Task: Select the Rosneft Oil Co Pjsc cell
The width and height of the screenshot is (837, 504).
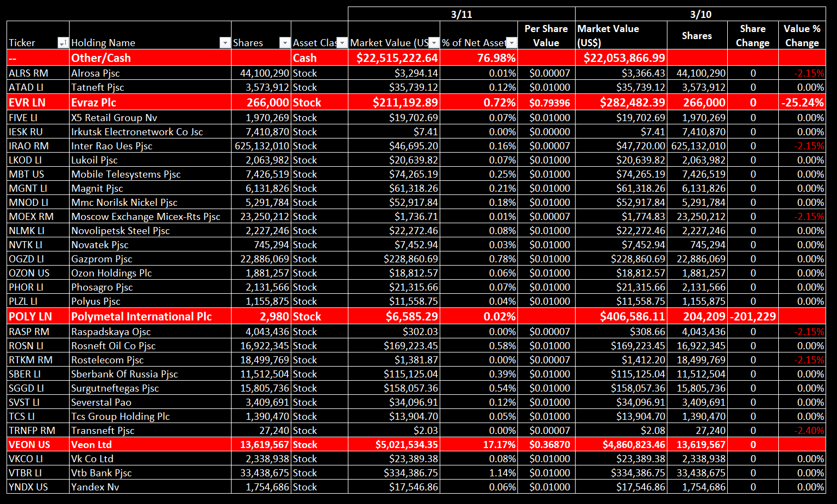Action: (x=151, y=346)
